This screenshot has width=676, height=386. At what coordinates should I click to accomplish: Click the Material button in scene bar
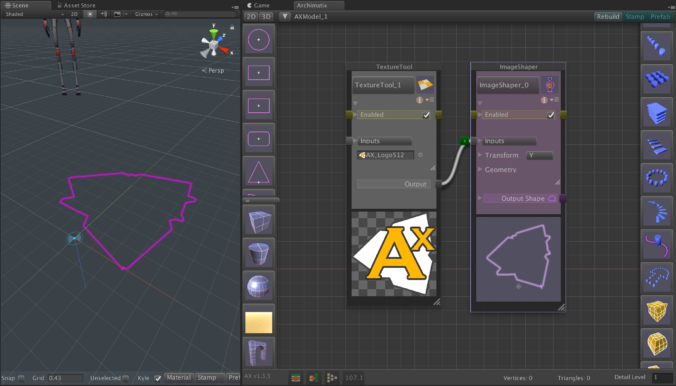coord(178,378)
